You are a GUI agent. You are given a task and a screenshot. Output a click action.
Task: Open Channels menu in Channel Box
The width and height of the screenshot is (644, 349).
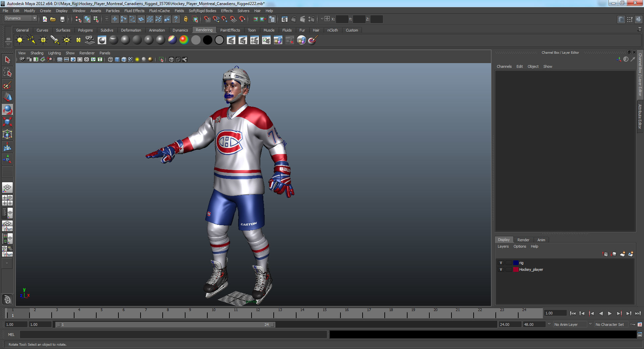coord(504,66)
